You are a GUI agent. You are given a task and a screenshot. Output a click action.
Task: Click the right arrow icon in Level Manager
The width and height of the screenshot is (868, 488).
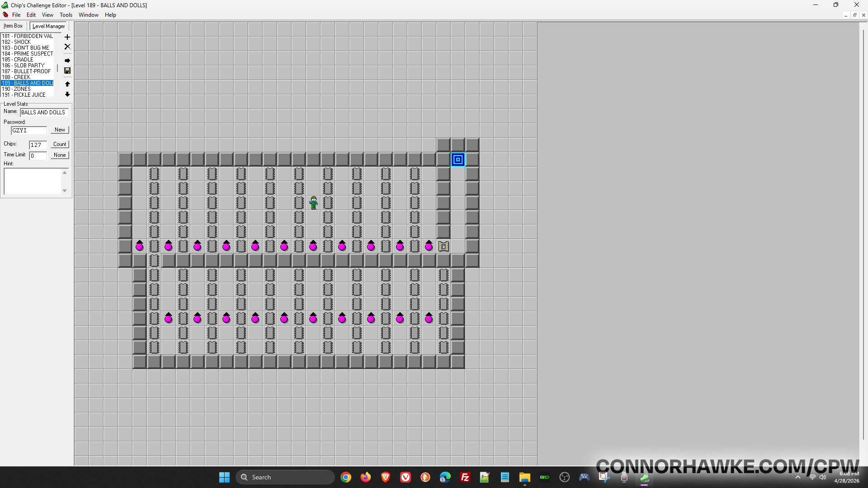click(x=67, y=61)
